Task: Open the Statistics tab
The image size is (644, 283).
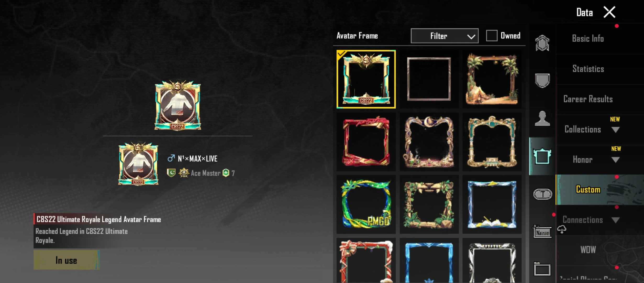Action: coord(588,69)
